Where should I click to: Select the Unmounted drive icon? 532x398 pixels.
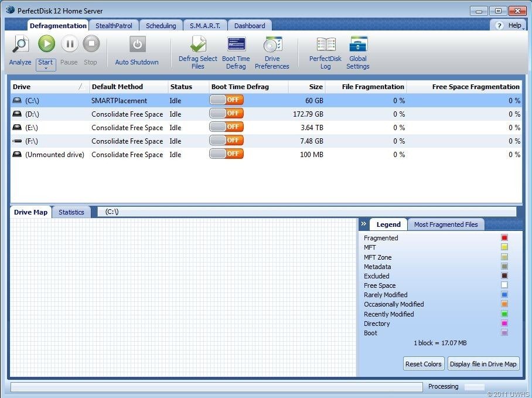(17, 154)
